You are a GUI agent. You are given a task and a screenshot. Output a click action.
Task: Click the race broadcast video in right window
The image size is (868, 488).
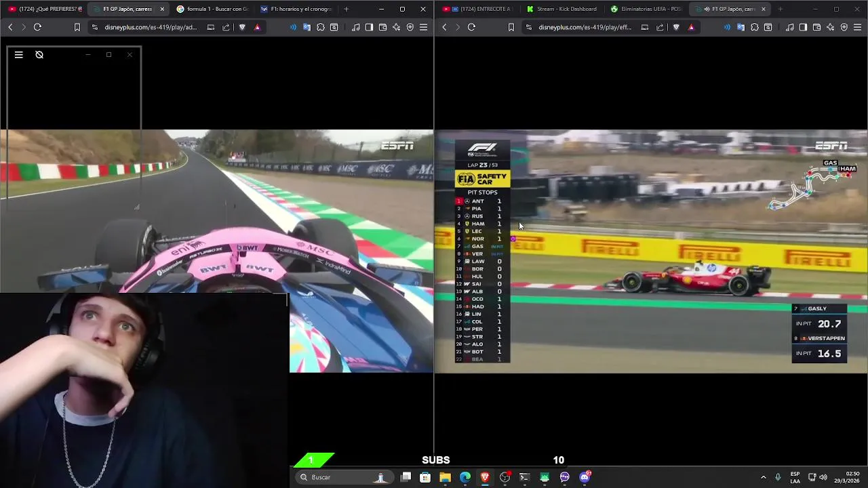pyautogui.click(x=651, y=251)
